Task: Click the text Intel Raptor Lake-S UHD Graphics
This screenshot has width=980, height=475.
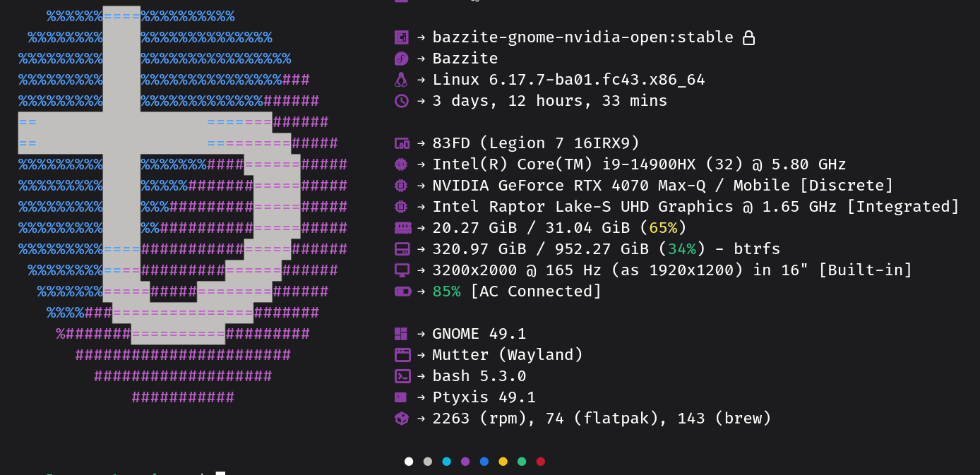Action: pos(583,207)
